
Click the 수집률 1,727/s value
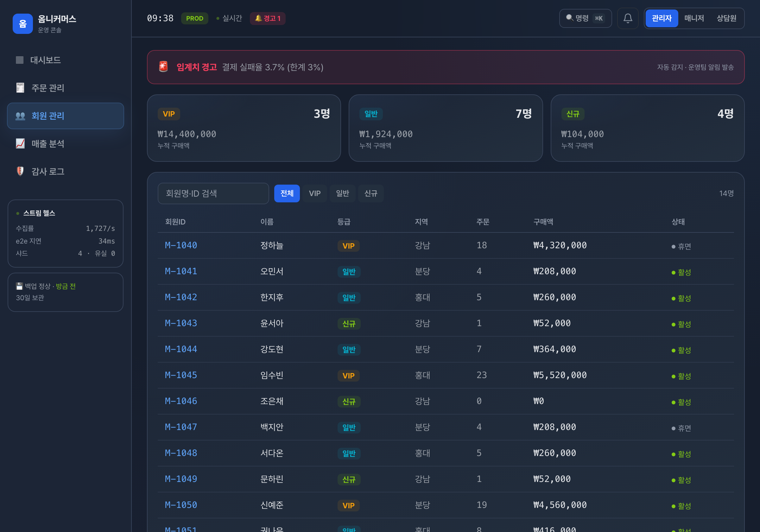click(100, 228)
